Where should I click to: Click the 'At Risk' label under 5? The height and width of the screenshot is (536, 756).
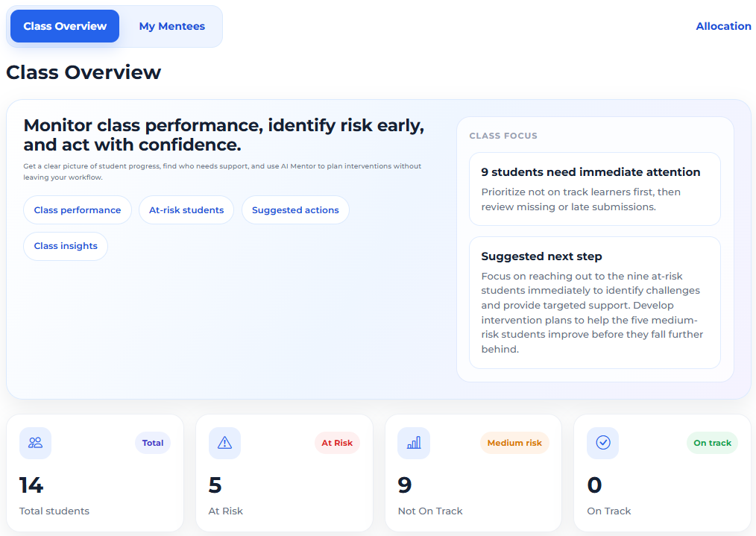226,511
